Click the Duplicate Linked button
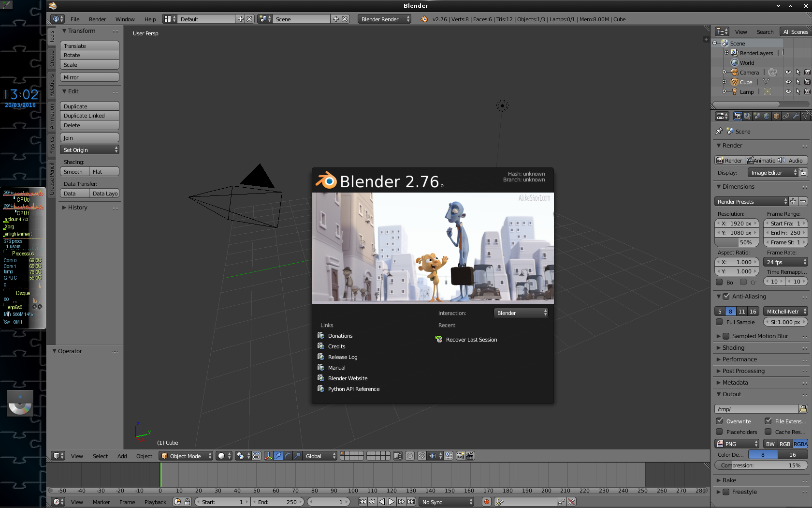 click(x=89, y=116)
